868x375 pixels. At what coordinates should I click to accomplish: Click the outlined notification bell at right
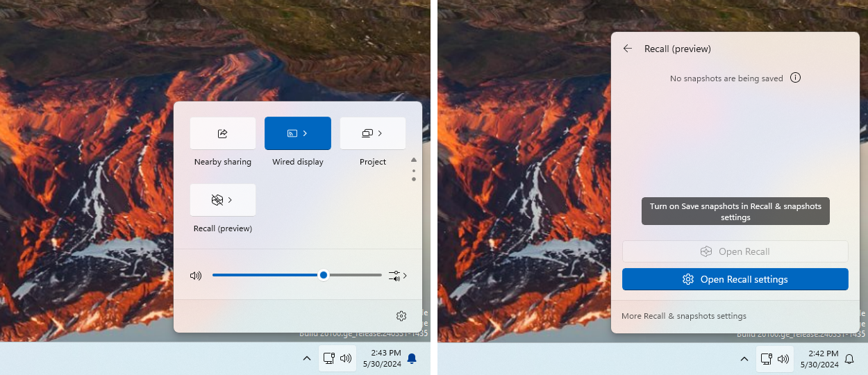[x=849, y=359]
